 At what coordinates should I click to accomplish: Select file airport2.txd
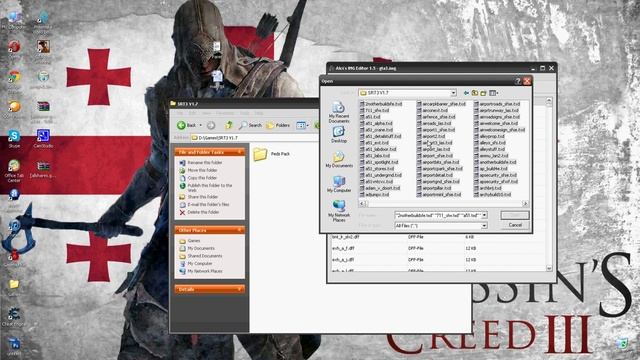coord(431,136)
